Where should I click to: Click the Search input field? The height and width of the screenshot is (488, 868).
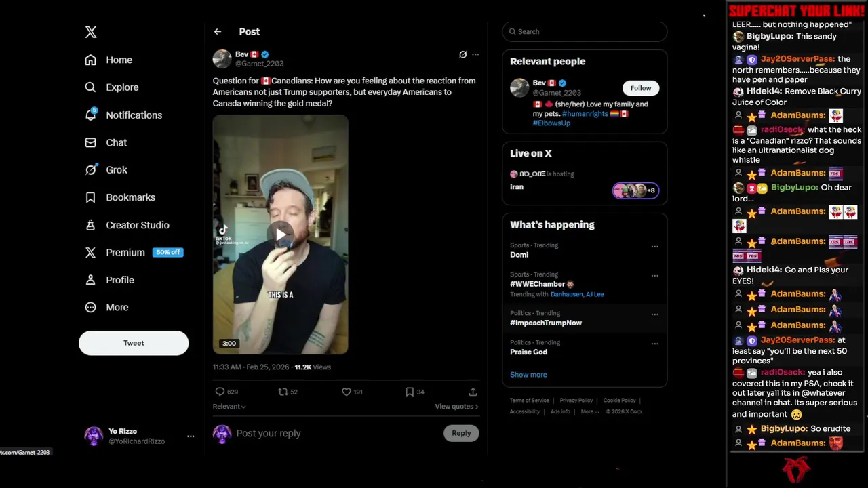[x=585, y=31]
